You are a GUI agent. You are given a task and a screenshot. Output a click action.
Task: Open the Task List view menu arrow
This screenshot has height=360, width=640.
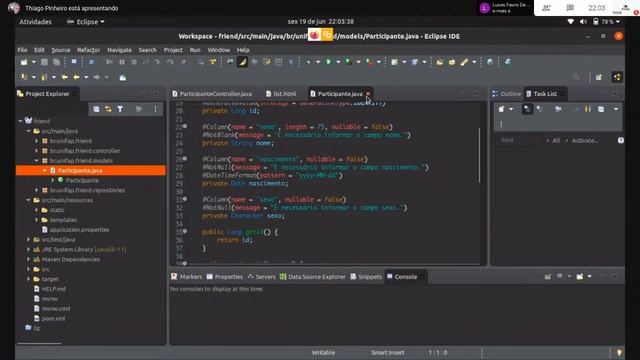tap(616, 109)
